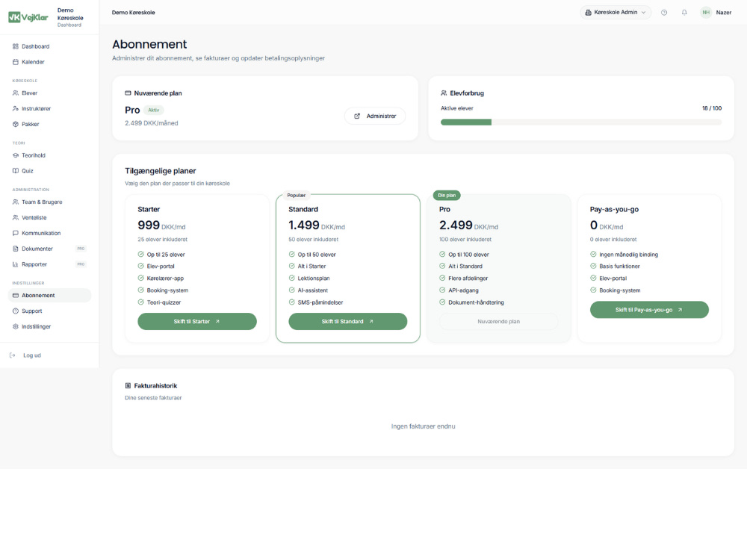This screenshot has height=560, width=747.
Task: Click Skift til Standard button
Action: click(x=348, y=321)
